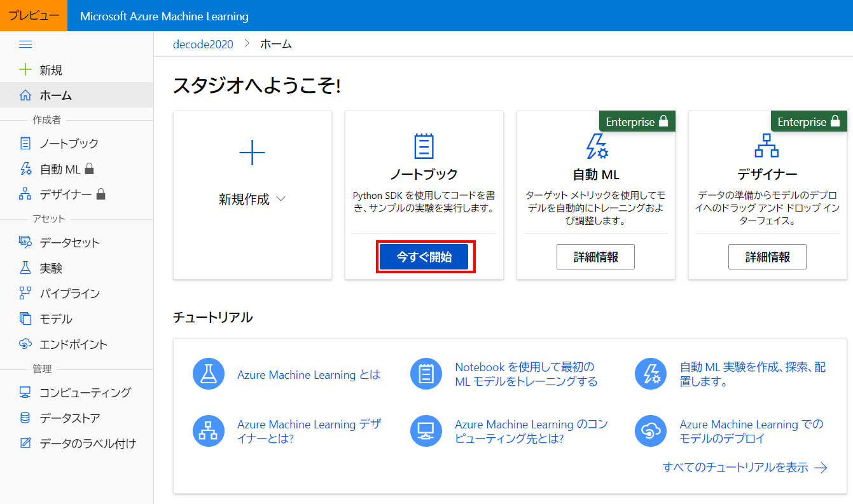853x504 pixels.
Task: Click the round cloud icon for the モデルのデプロイ tutorial
Action: (651, 431)
